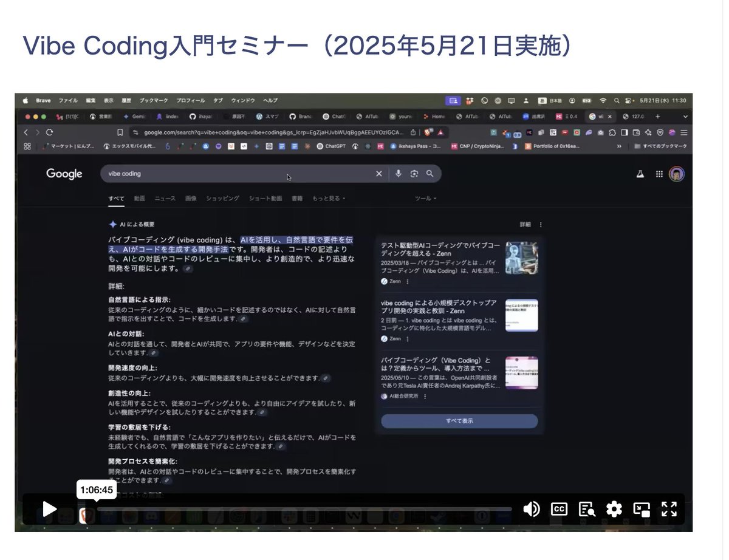Viewport: 729px width, 560px height.
Task: Open the Brave hamburger menu icon
Action: 684,132
